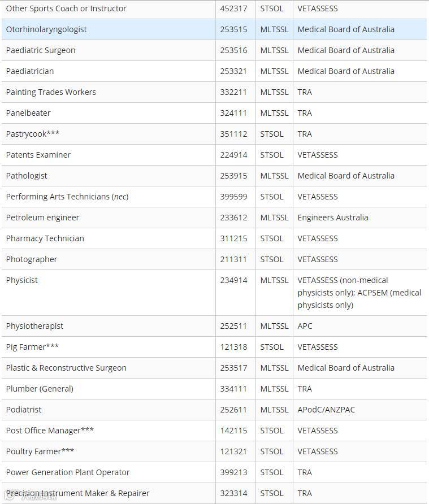The image size is (429, 504).
Task: Click Performing Arts Technicians (nec) text
Action: [67, 197]
